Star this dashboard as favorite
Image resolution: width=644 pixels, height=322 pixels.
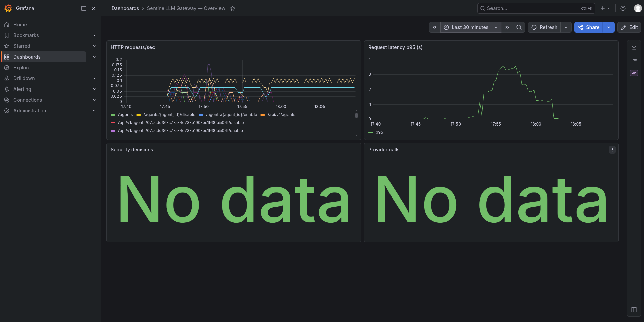coord(233,8)
